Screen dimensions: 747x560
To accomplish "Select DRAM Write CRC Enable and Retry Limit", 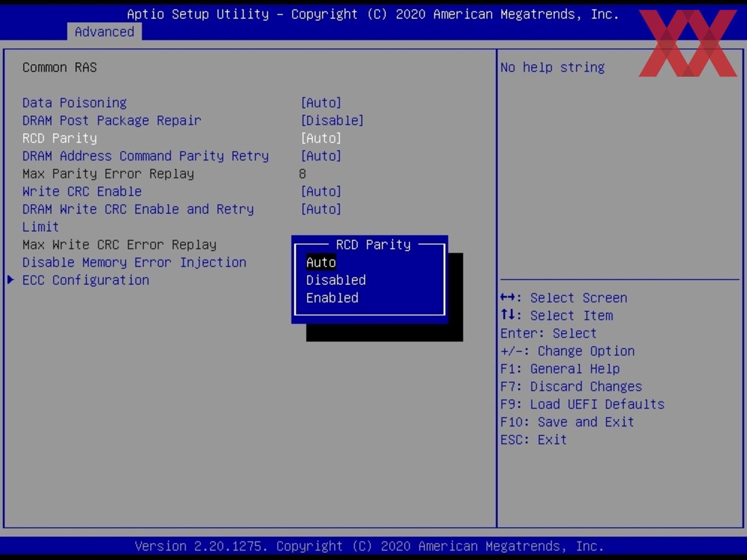I will tap(138, 217).
